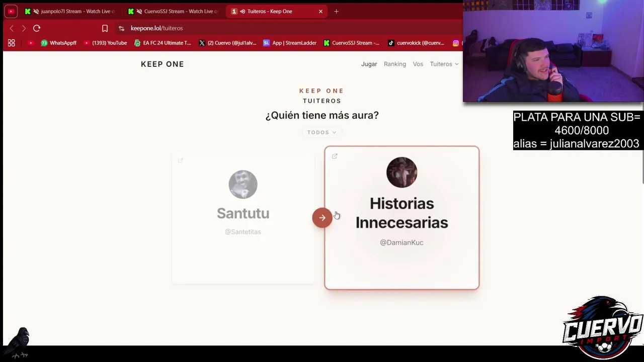Image resolution: width=644 pixels, height=362 pixels.
Task: Click the red arrow button between cards
Action: pos(322,218)
